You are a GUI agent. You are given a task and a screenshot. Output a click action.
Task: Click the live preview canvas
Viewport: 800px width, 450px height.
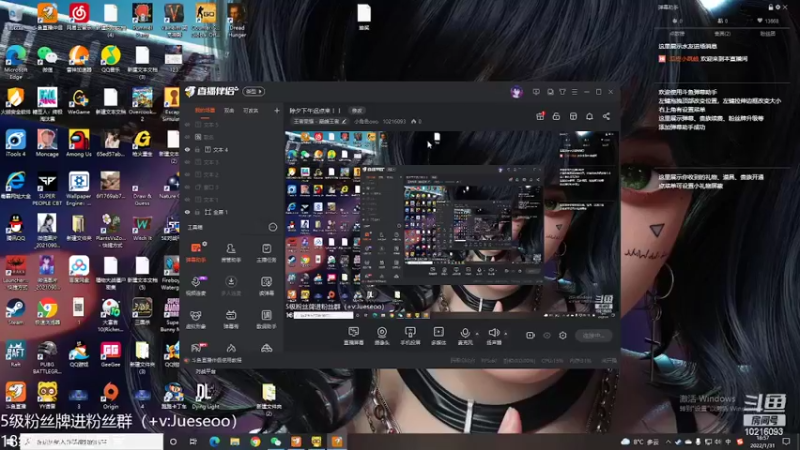452,224
